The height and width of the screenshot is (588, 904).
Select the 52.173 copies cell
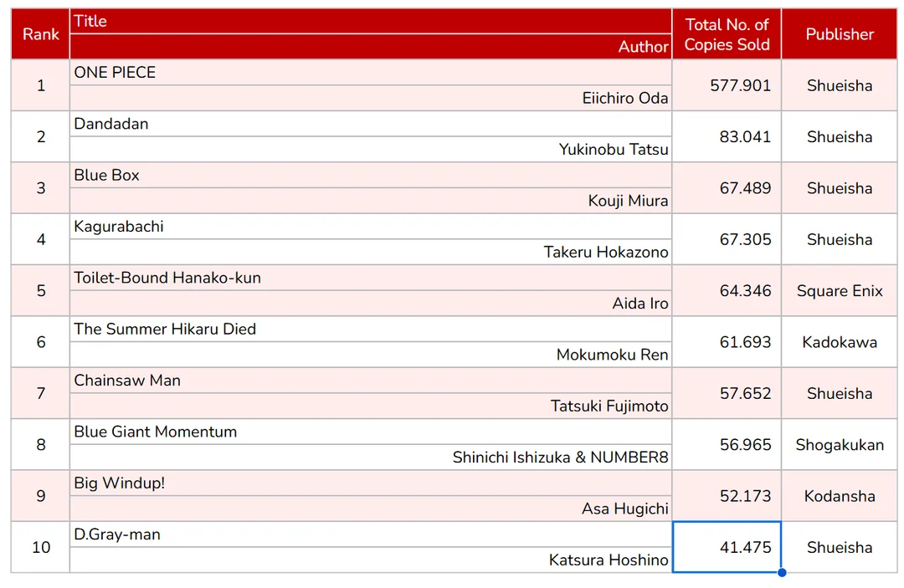click(727, 495)
